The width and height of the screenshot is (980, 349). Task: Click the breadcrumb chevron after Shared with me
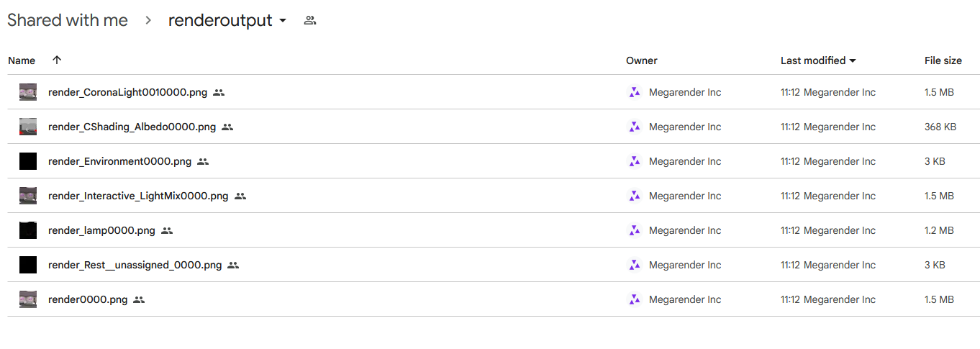coord(148,21)
